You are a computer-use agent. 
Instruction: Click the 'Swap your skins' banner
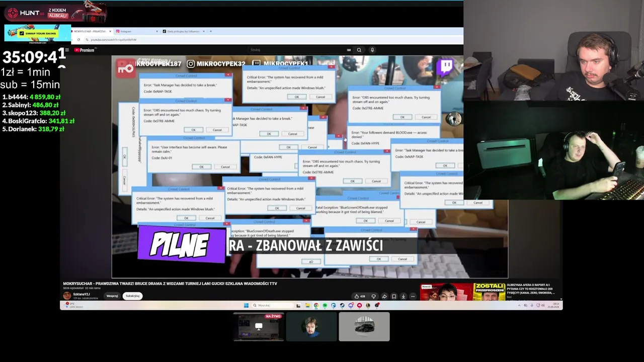click(38, 34)
